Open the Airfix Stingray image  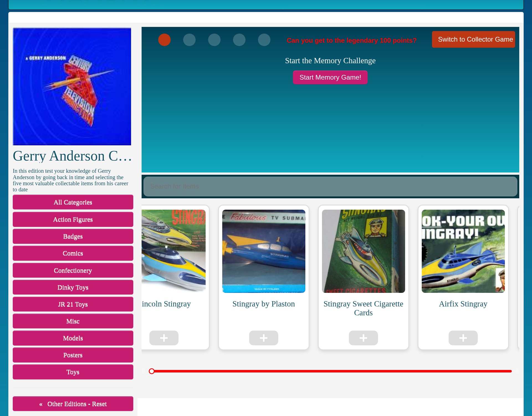[x=463, y=251]
